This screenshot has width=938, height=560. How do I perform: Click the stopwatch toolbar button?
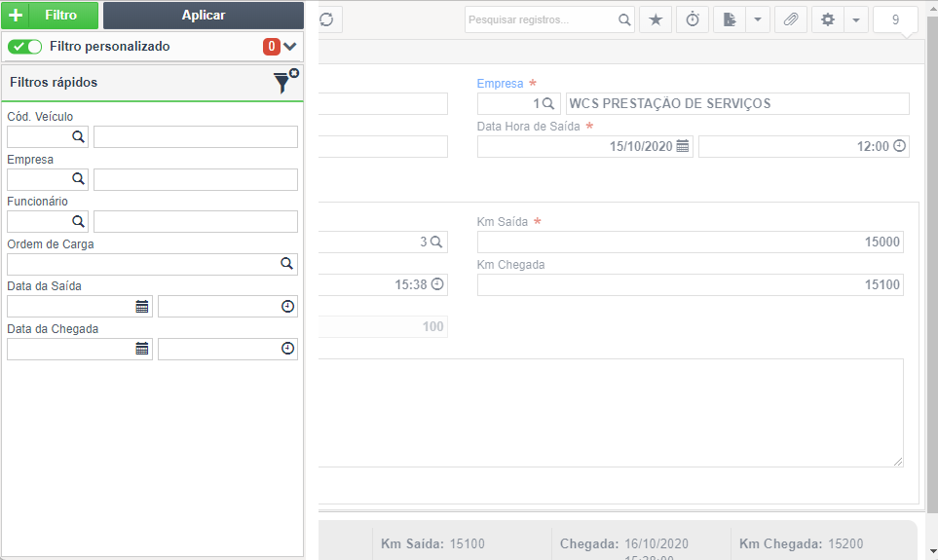click(x=693, y=19)
